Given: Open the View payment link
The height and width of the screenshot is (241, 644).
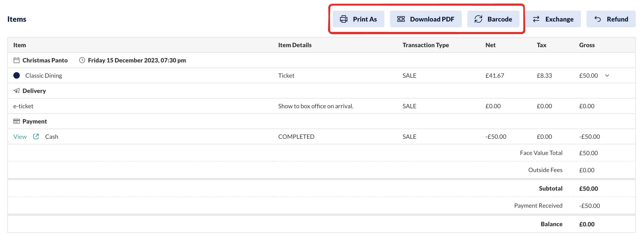Looking at the screenshot, I should 20,137.
